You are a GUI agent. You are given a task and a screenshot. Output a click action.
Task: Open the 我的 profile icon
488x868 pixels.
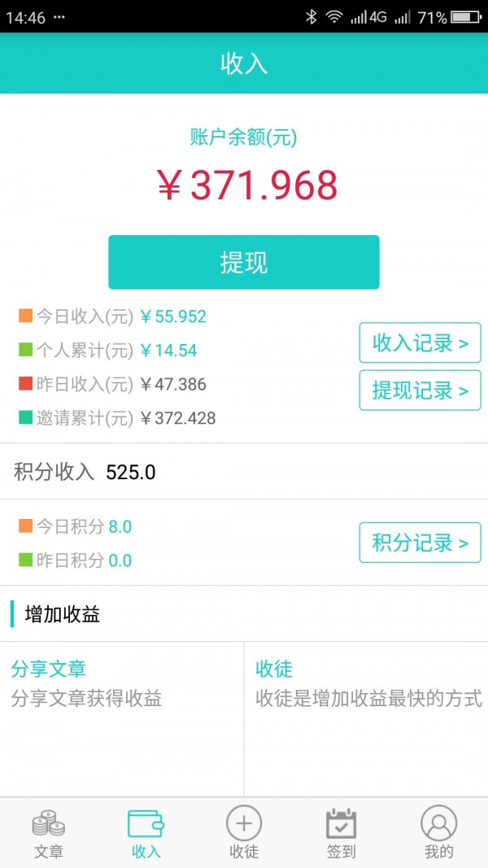[439, 824]
